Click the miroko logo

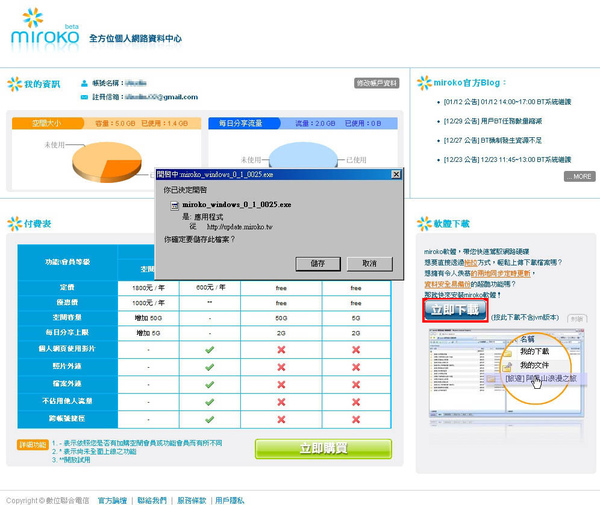tap(45, 31)
